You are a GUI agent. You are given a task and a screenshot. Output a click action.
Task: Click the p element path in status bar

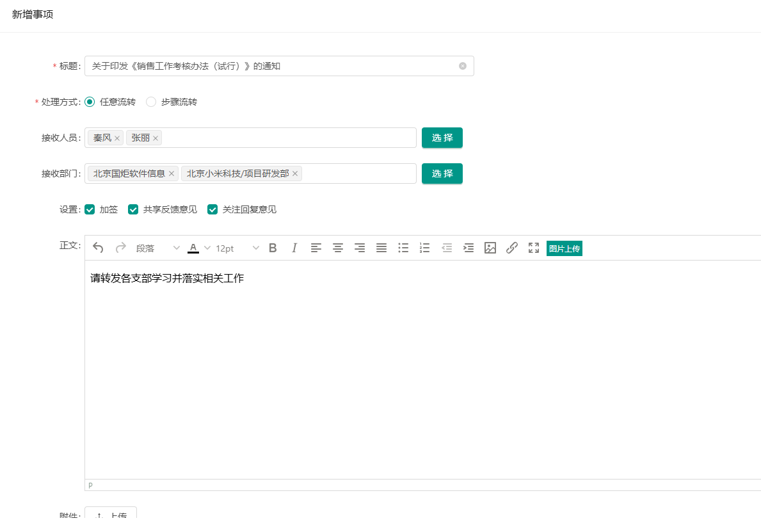point(90,485)
